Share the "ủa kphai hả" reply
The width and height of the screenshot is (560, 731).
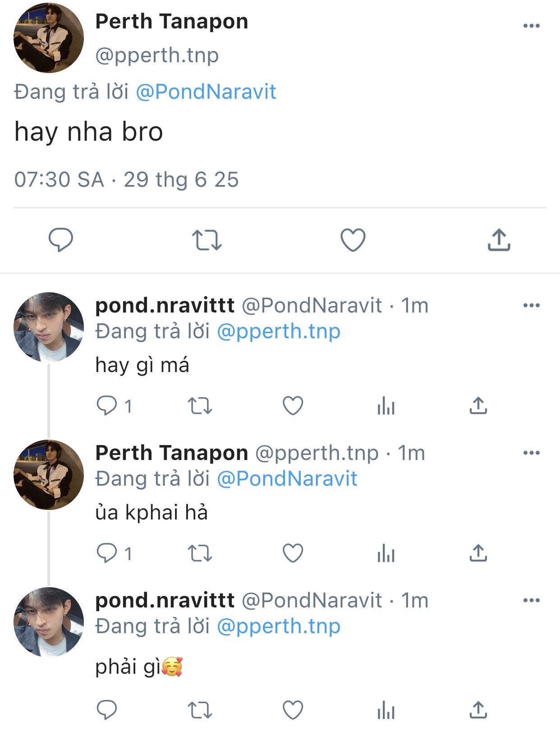coord(478,553)
